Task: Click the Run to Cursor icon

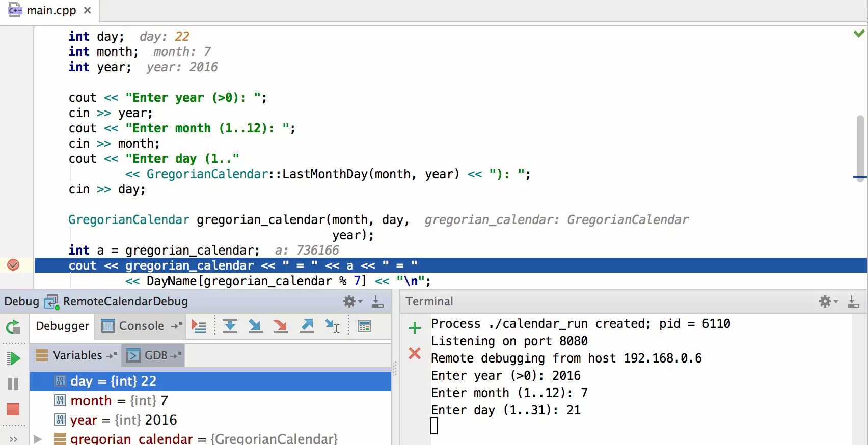Action: pos(332,326)
